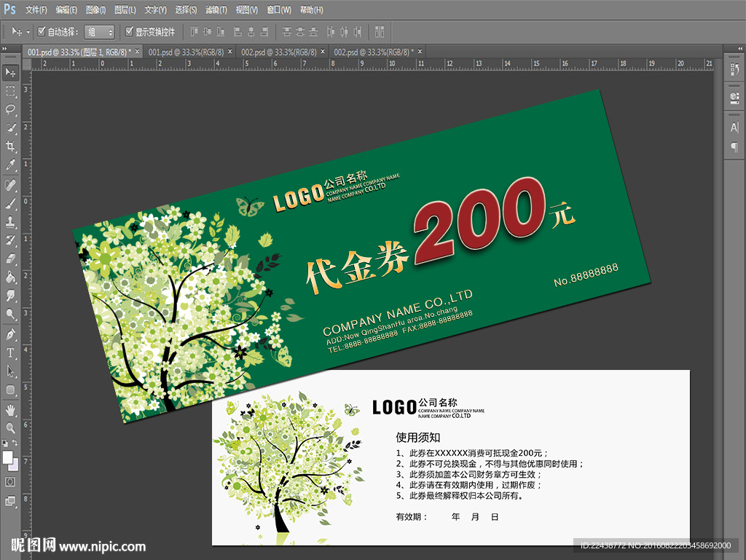The height and width of the screenshot is (560, 746).
Task: Select the Zoom tool
Action: click(10, 428)
